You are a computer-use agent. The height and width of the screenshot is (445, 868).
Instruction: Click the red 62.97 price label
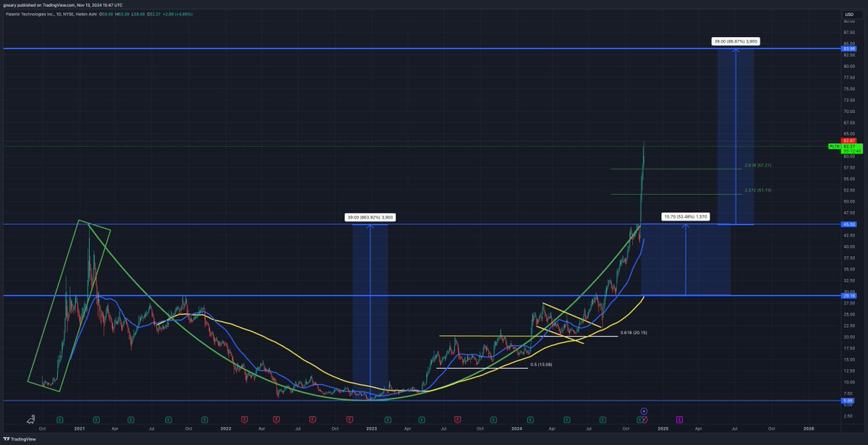(x=849, y=140)
